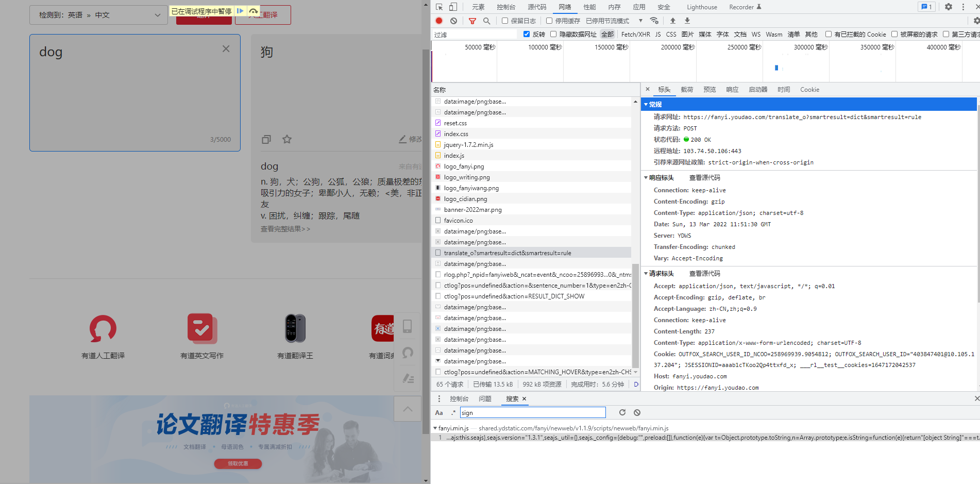This screenshot has width=980, height=484.
Task: View source of request headers
Action: tap(705, 273)
